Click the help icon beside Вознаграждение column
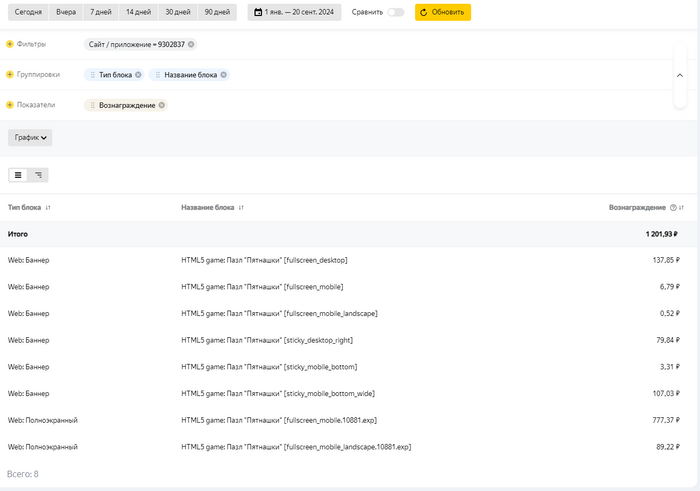700x491 pixels. pyautogui.click(x=673, y=207)
